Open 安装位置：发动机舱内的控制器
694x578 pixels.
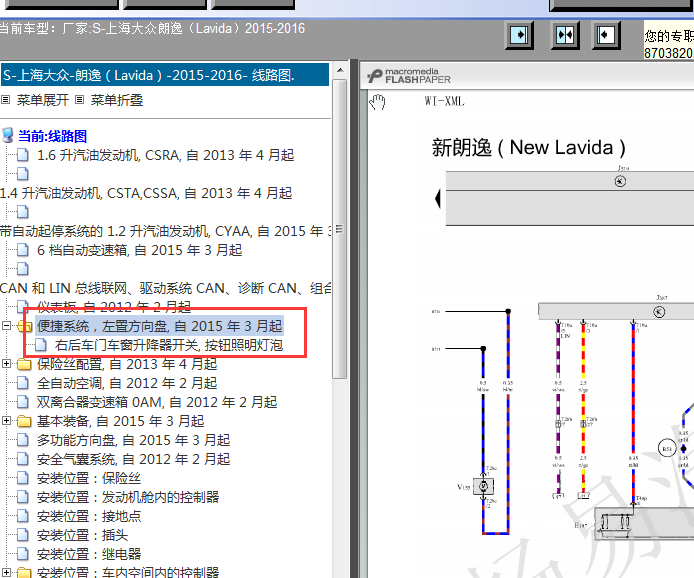[128, 497]
